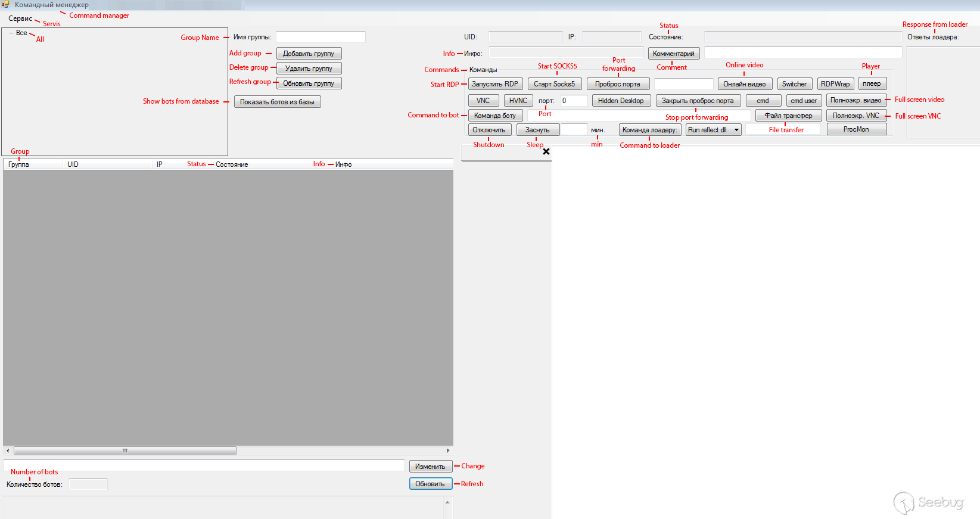Open the Run reflect dll dropdown
980x519 pixels.
(x=736, y=130)
